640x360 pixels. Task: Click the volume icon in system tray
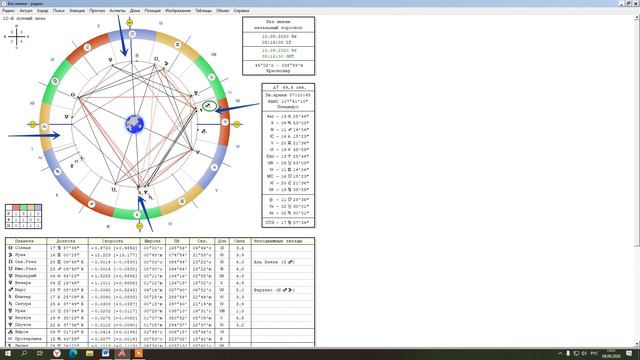click(584, 353)
